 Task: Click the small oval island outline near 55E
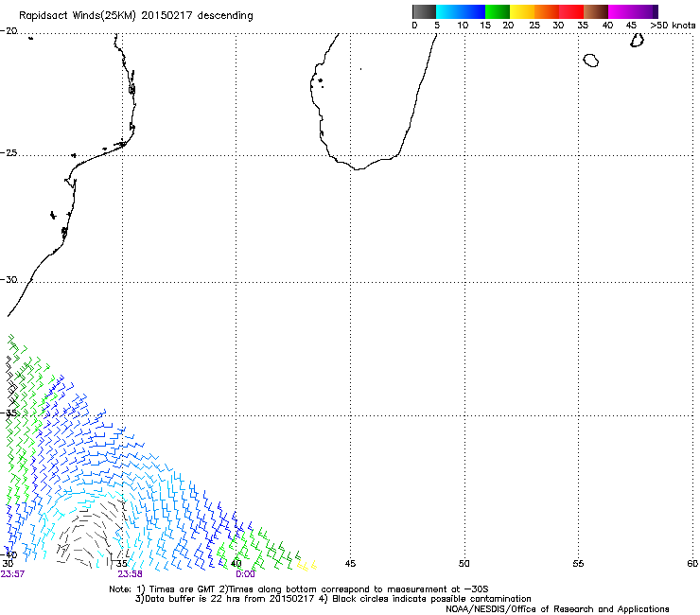point(591,61)
